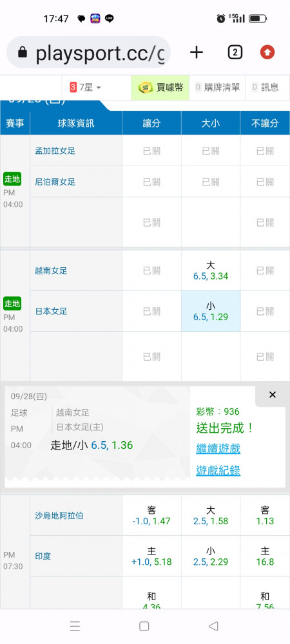Select 主 16.8 no-handicap odds for 印度
The image size is (290, 644).
[265, 556]
